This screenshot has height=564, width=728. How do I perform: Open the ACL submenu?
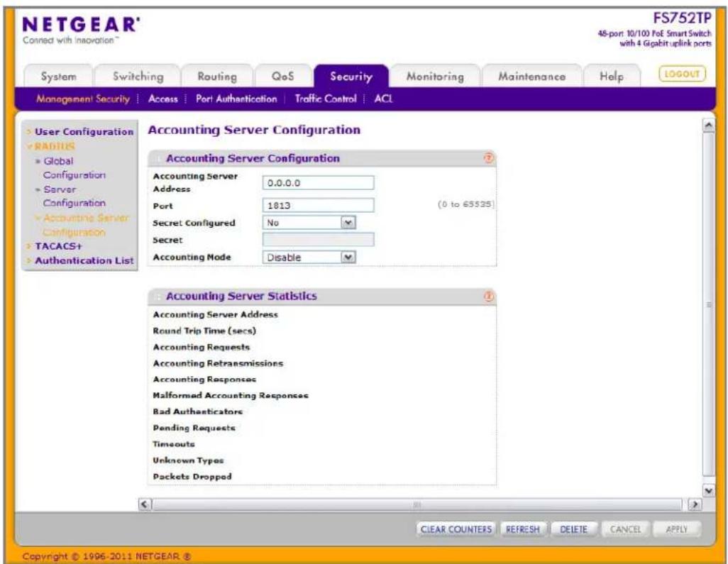383,99
